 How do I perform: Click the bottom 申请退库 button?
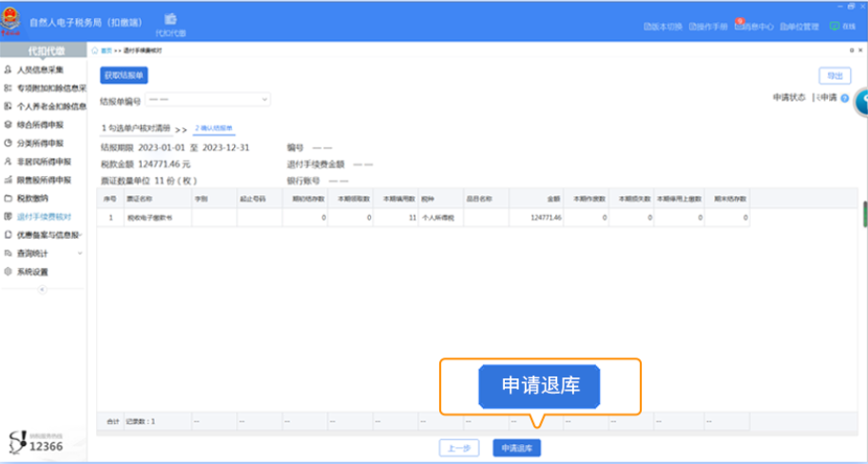516,448
